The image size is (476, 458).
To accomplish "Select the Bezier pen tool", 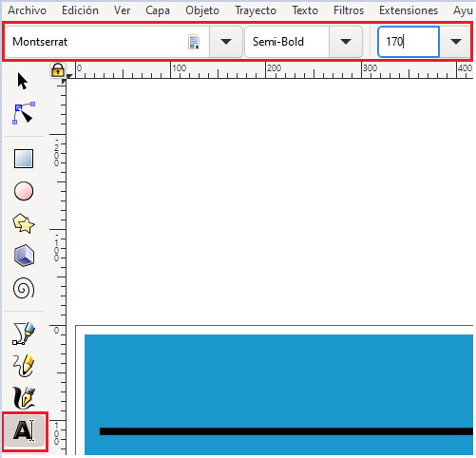I will pyautogui.click(x=24, y=334).
